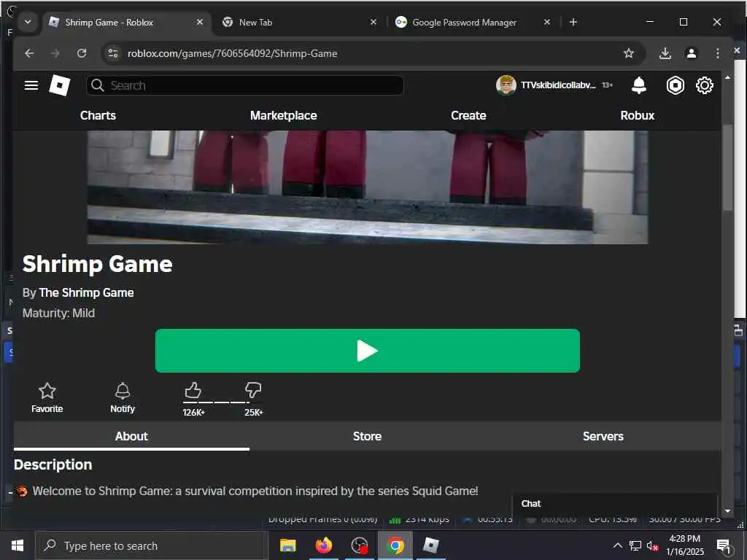Click the TTVskibidicollabv profile avatar

click(x=506, y=85)
